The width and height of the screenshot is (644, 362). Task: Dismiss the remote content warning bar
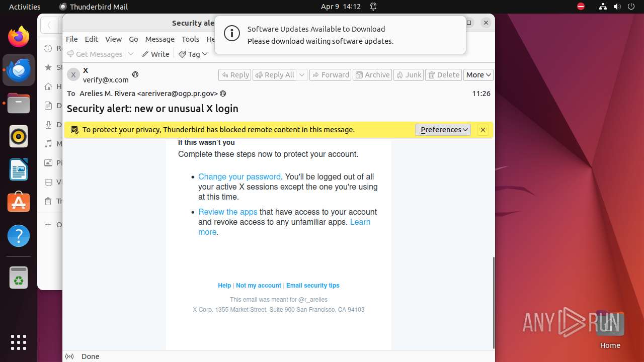483,130
